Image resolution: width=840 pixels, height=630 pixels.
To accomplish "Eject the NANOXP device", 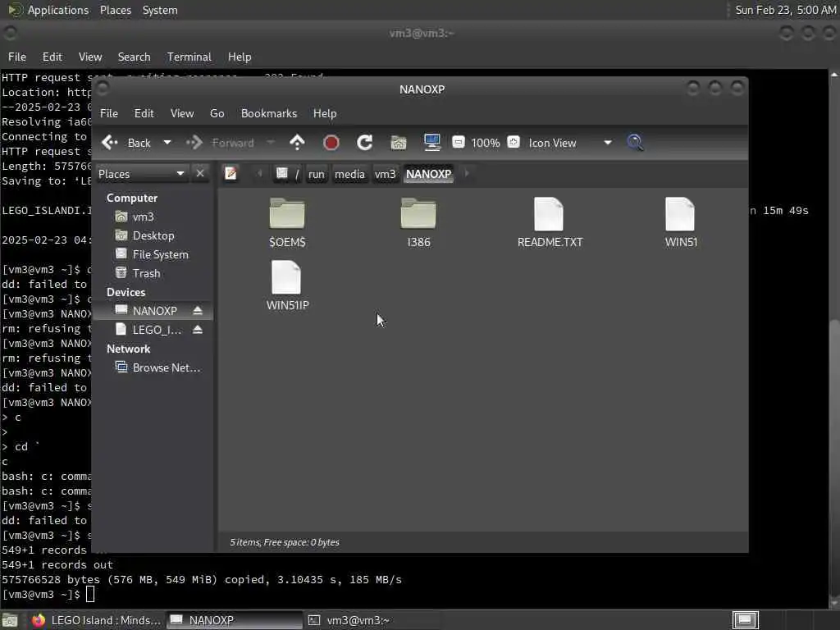I will (x=198, y=311).
